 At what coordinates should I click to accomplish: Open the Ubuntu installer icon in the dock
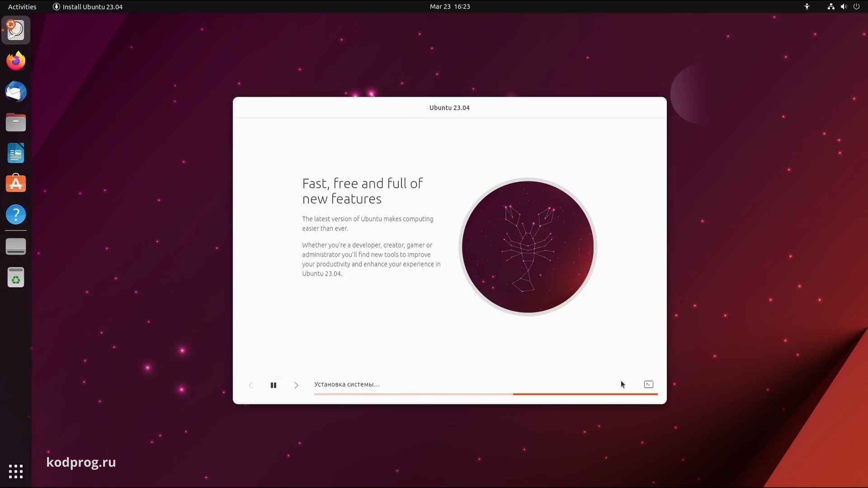(x=16, y=30)
